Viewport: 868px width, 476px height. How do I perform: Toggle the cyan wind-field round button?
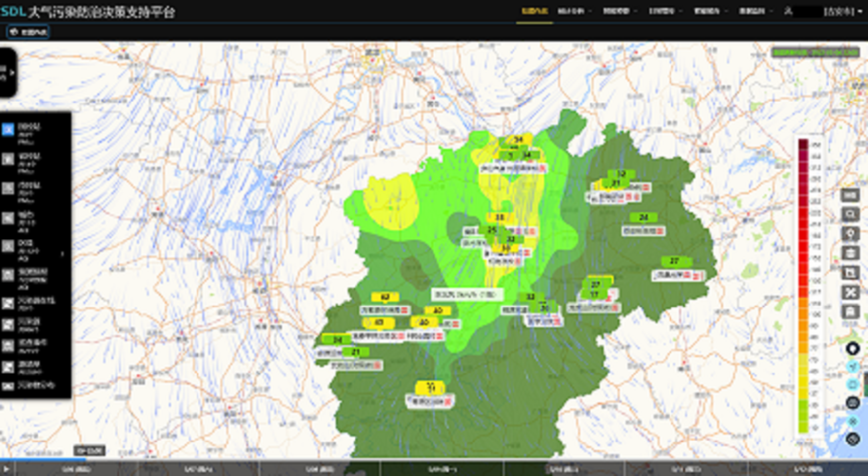853,367
